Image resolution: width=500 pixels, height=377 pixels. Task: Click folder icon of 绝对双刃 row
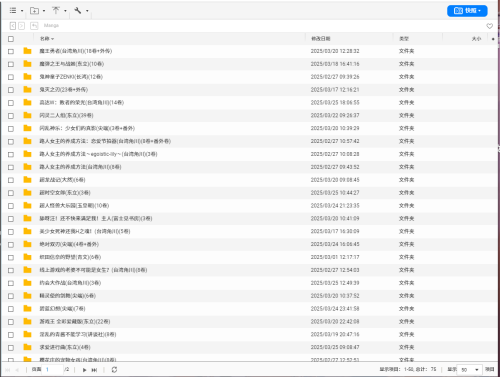[x=27, y=244]
